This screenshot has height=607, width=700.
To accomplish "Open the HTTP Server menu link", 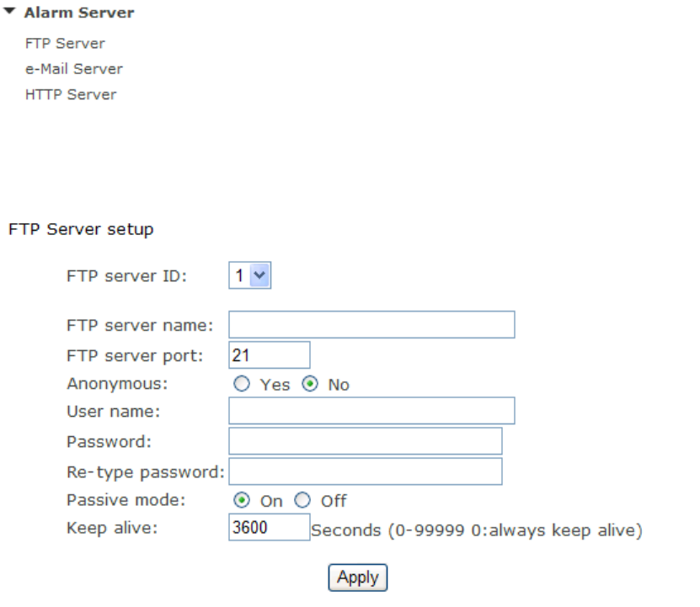I will pyautogui.click(x=71, y=94).
